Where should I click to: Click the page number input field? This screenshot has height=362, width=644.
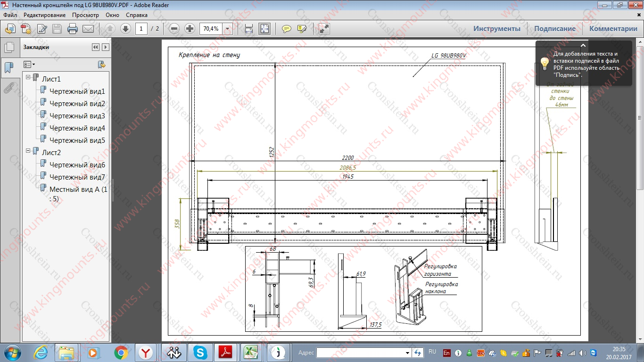[141, 29]
